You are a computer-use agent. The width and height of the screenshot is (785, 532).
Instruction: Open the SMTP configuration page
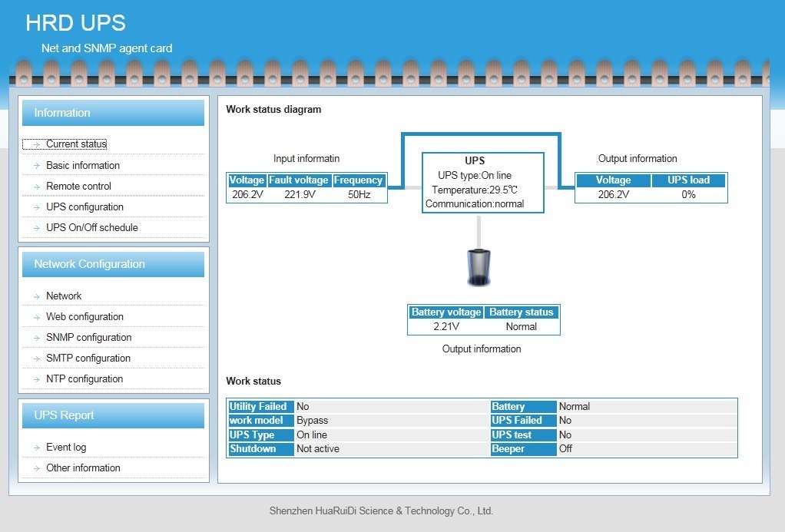coord(90,358)
